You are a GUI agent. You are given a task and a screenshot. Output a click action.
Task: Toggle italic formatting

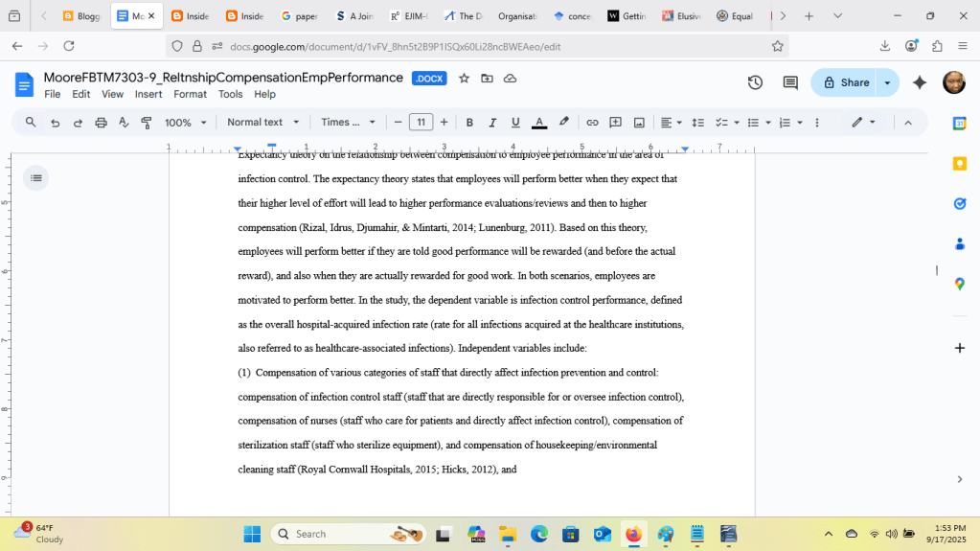(x=492, y=123)
